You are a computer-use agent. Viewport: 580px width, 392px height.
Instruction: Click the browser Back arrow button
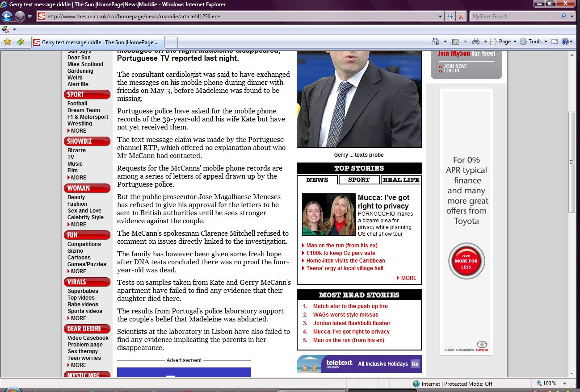7,17
